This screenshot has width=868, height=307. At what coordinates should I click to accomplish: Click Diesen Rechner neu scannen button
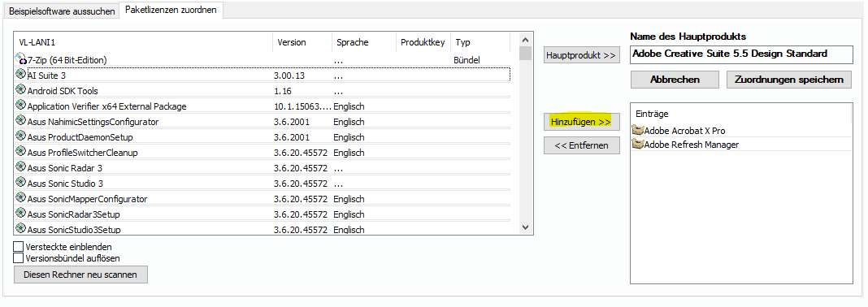click(x=80, y=275)
